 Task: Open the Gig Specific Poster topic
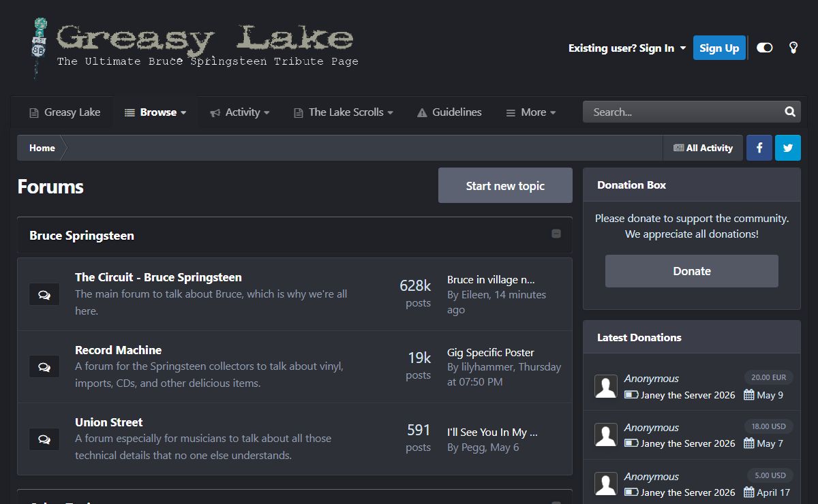click(491, 352)
